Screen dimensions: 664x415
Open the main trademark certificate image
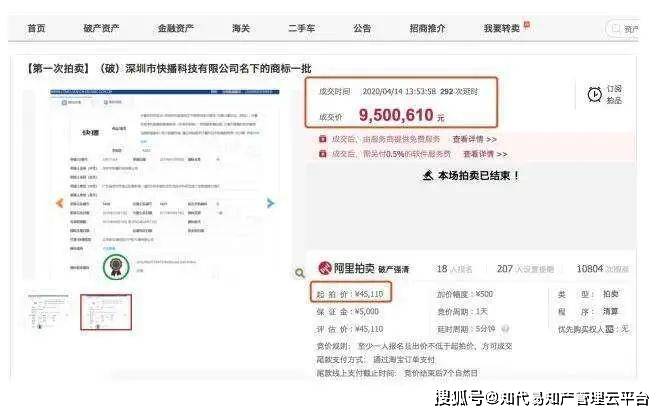click(x=164, y=184)
